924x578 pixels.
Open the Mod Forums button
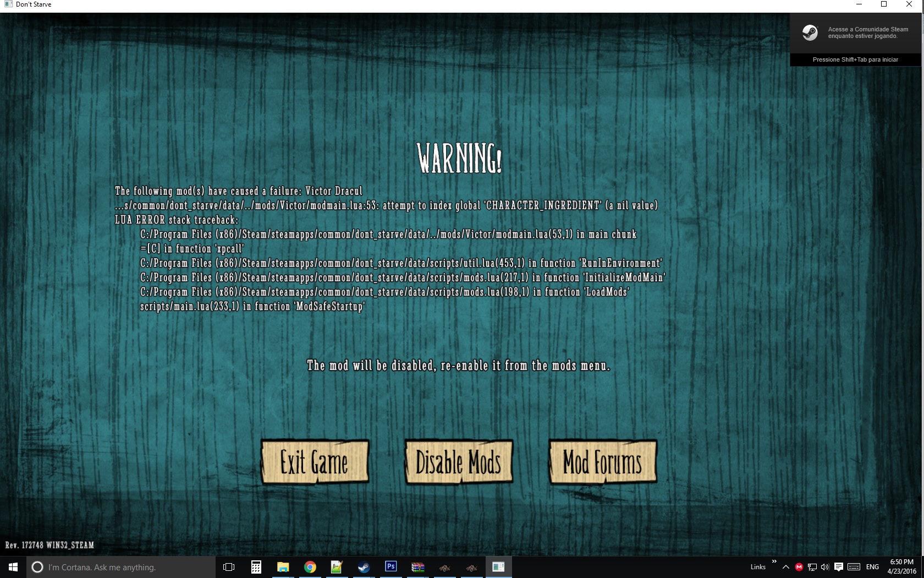point(603,461)
